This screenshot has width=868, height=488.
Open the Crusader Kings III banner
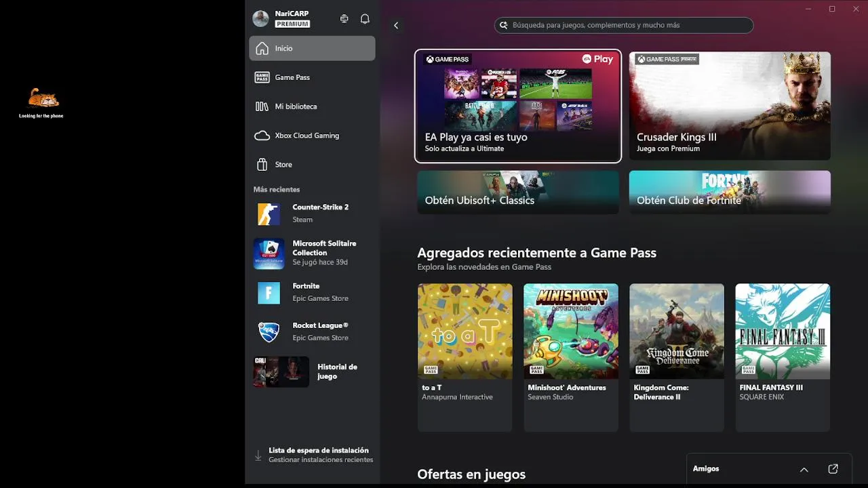(730, 106)
